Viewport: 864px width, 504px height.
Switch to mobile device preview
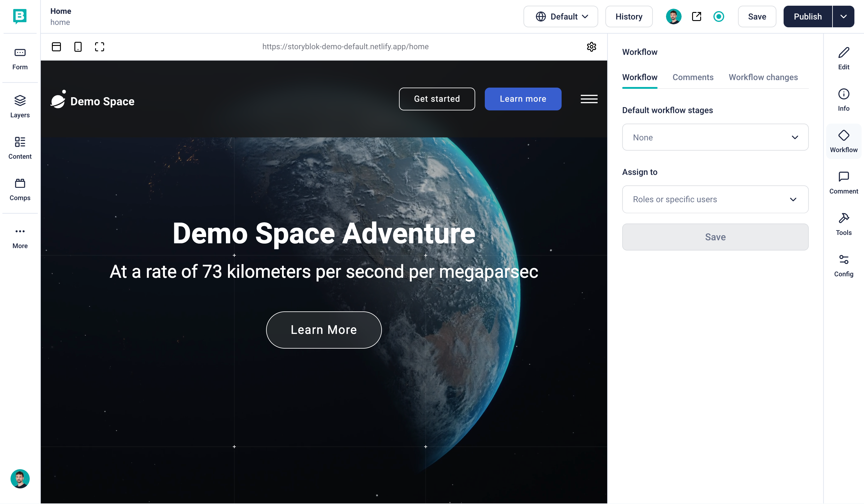click(78, 46)
